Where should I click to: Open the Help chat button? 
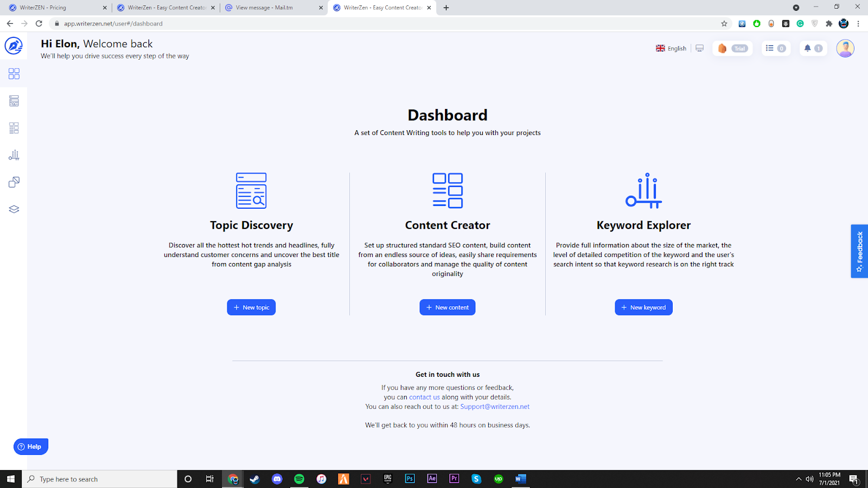click(31, 447)
